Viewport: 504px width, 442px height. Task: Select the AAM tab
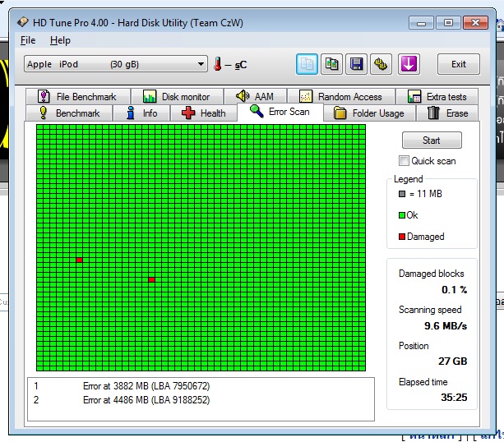[x=255, y=96]
